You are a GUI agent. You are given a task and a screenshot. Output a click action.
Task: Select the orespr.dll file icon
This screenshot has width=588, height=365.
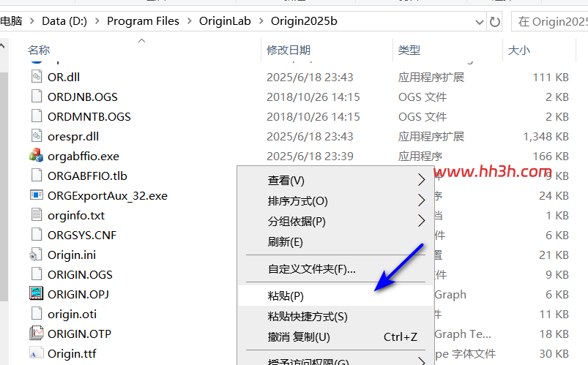click(37, 135)
